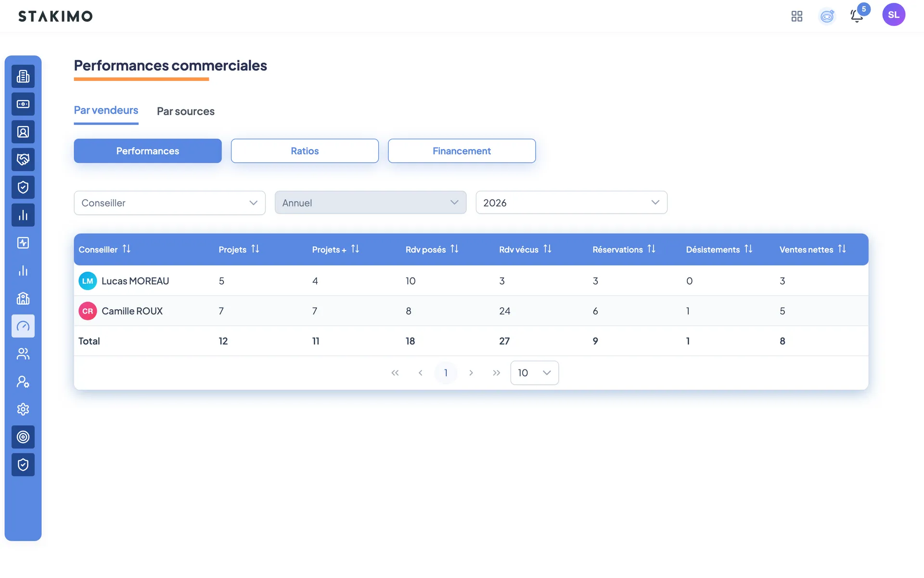The image size is (924, 578).
Task: Open the settings gear sidebar icon
Action: pyautogui.click(x=23, y=409)
